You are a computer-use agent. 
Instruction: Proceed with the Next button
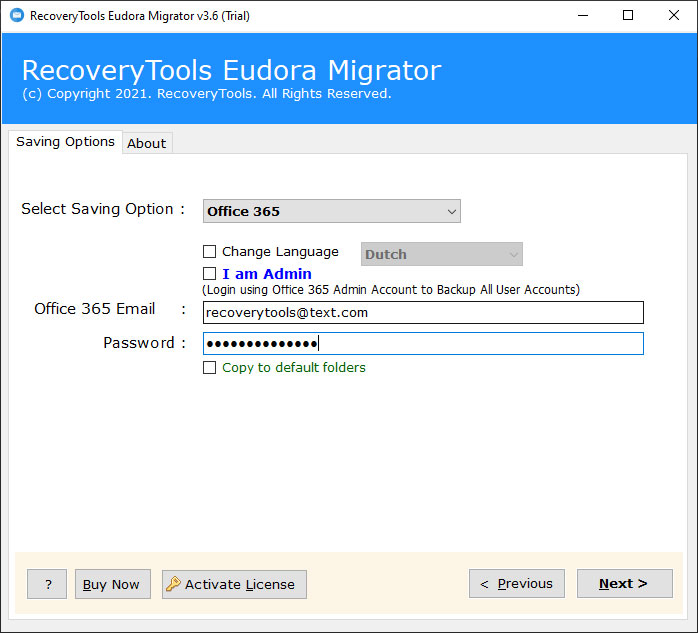click(625, 583)
